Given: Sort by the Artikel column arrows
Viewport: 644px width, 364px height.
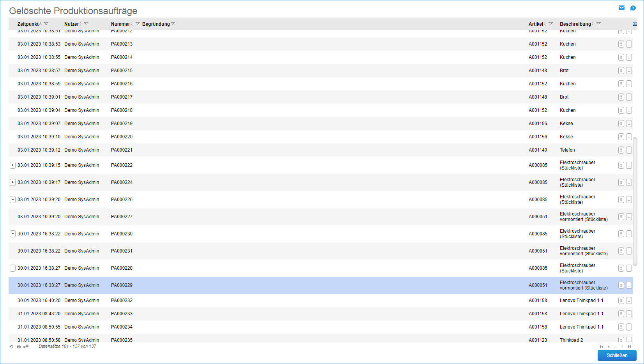Looking at the screenshot, I should (x=545, y=24).
